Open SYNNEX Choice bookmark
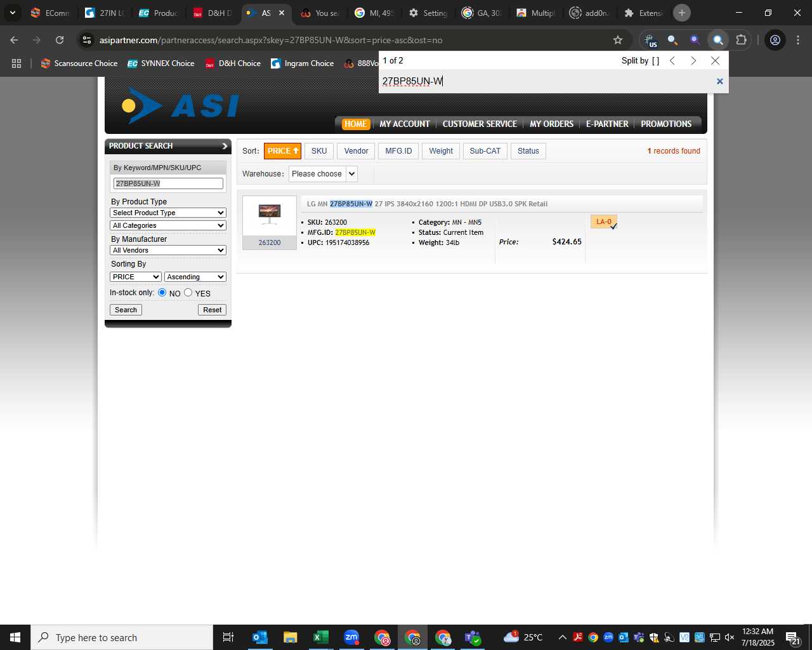812x650 pixels. click(x=161, y=63)
